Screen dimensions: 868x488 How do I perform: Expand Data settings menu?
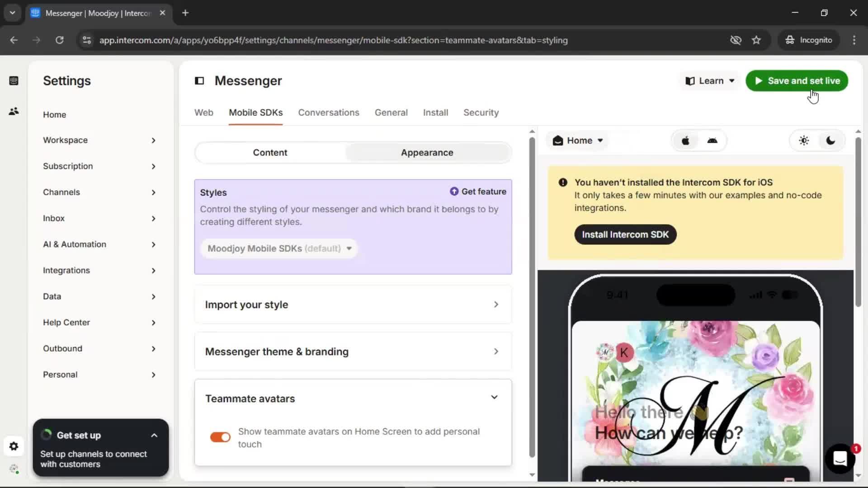(x=99, y=296)
